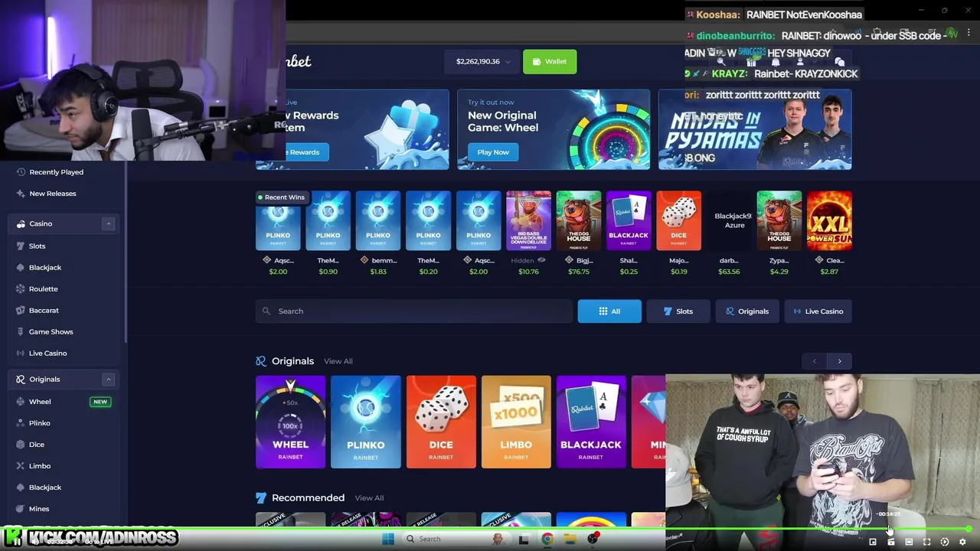Viewport: 980px width, 551px height.
Task: Open the BLACKJACK game card in Originals
Action: [591, 422]
